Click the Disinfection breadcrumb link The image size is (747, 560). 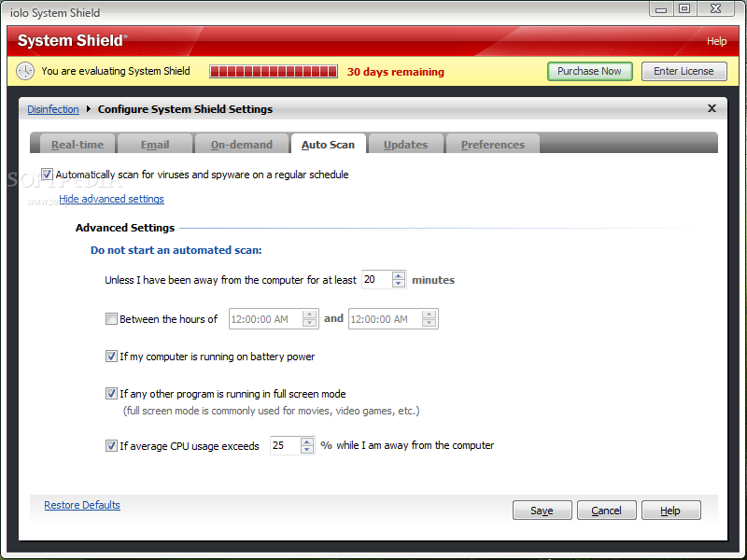(x=53, y=109)
